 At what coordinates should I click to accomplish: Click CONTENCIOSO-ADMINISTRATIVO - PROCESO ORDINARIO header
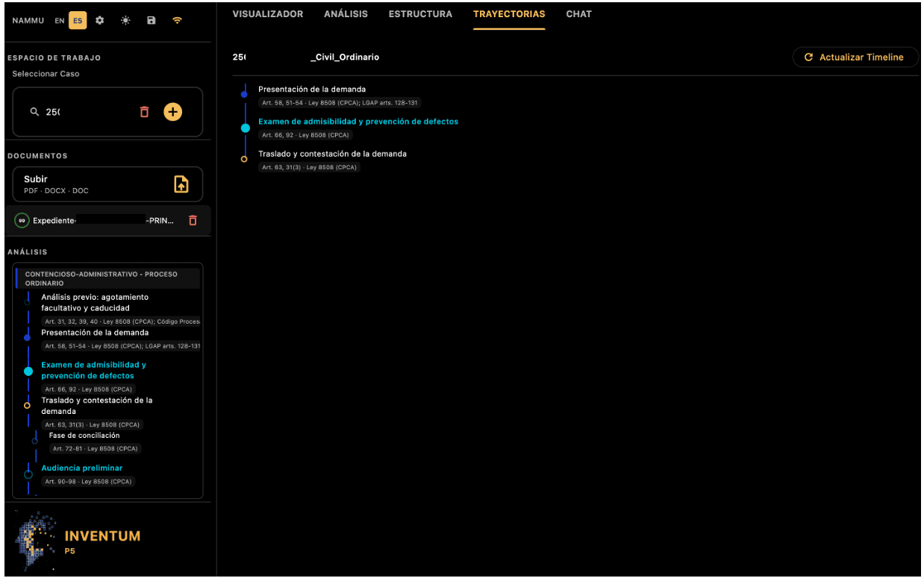point(107,279)
